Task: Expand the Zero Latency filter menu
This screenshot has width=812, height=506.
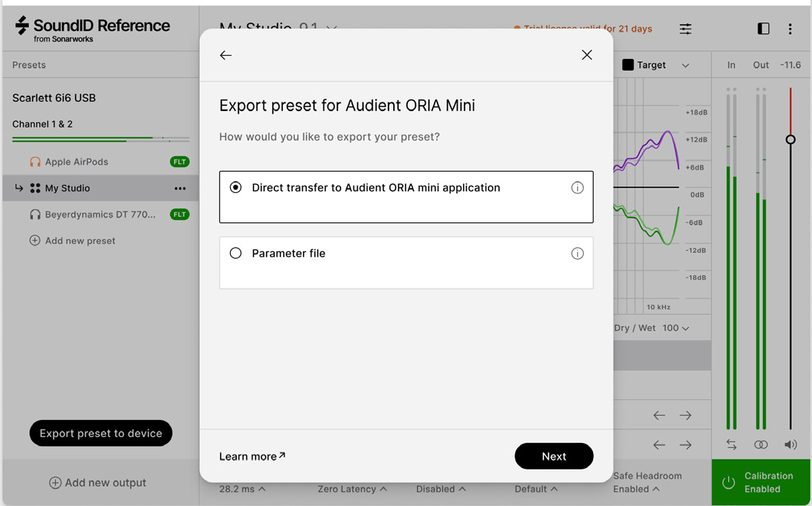Action: tap(352, 489)
